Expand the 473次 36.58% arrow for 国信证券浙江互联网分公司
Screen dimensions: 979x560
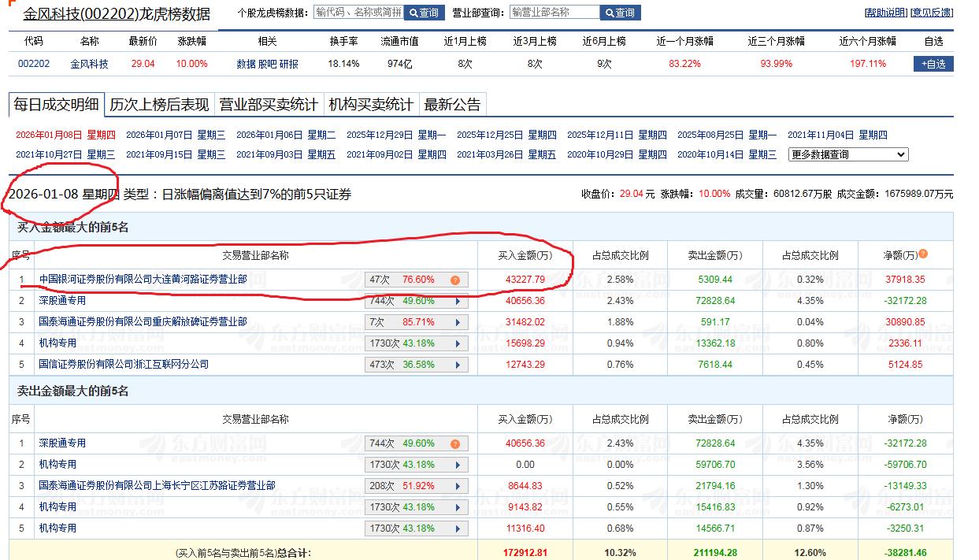(x=458, y=365)
